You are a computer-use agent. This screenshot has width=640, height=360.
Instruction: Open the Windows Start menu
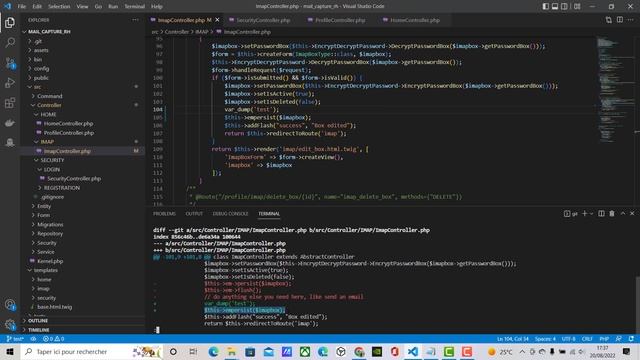[x=10, y=351]
